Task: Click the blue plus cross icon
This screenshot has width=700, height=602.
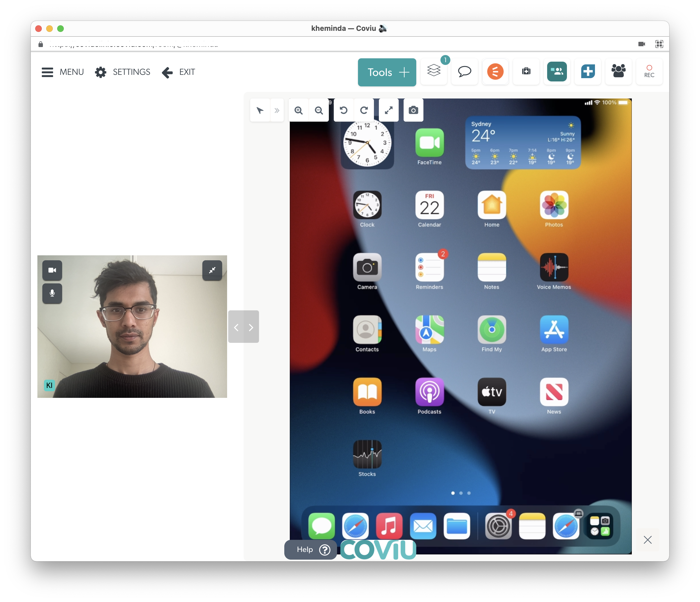Action: (588, 71)
